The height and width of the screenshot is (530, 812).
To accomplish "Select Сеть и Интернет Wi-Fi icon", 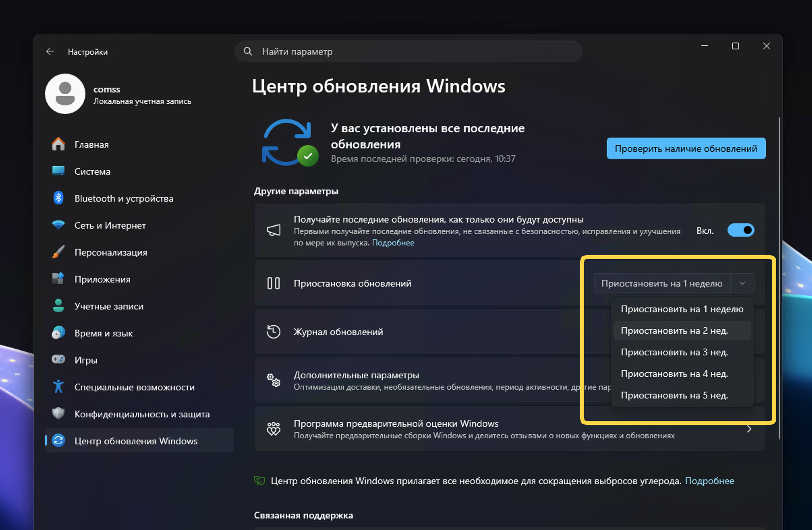I will pyautogui.click(x=58, y=225).
